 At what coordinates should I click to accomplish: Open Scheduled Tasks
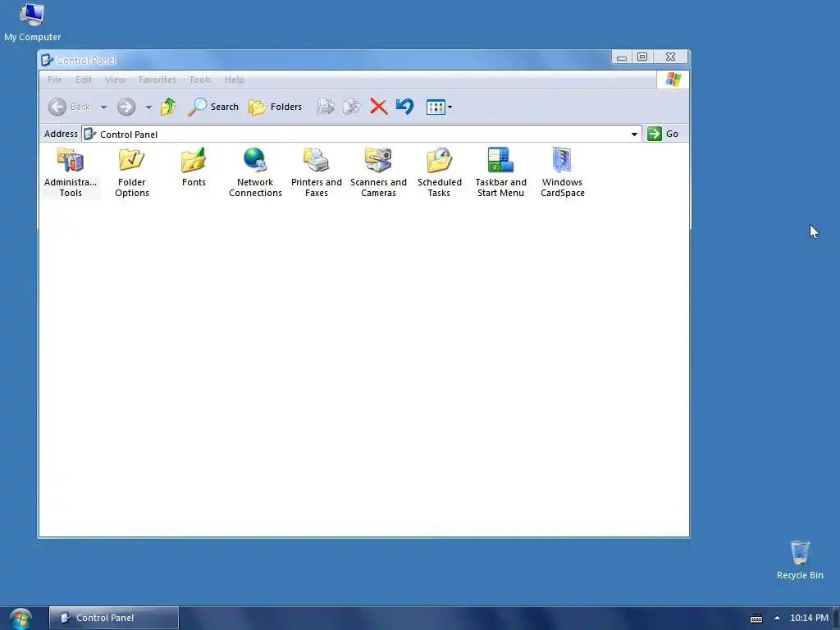pyautogui.click(x=440, y=172)
